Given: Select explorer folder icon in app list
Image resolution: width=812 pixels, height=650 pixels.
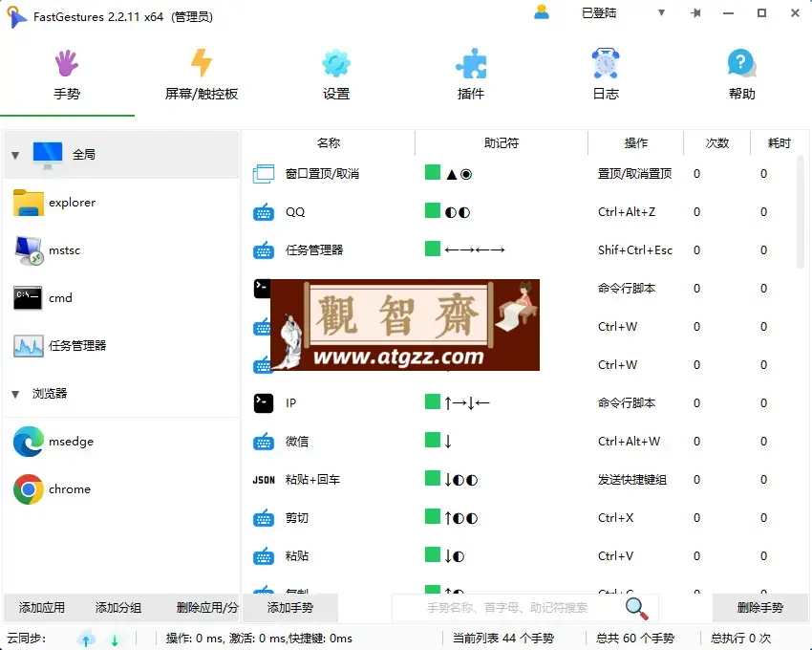Looking at the screenshot, I should 29,202.
